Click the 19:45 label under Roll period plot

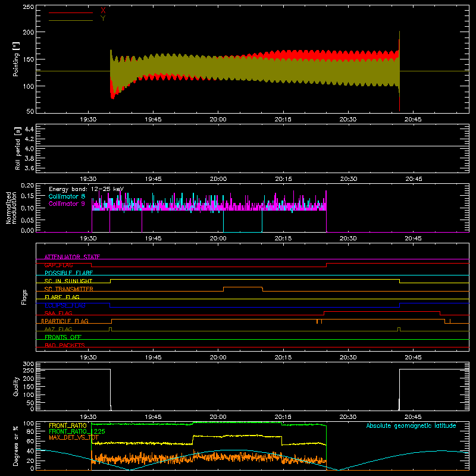(x=154, y=179)
